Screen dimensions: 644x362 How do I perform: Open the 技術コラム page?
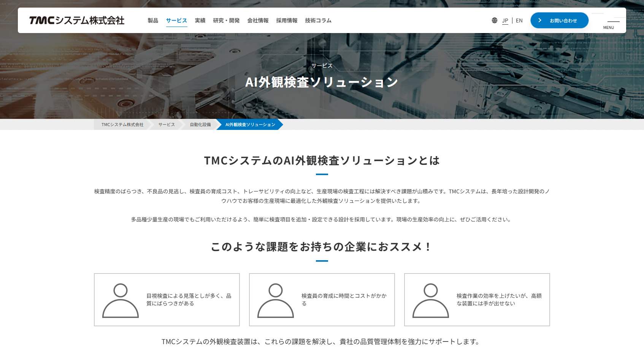[x=318, y=21]
